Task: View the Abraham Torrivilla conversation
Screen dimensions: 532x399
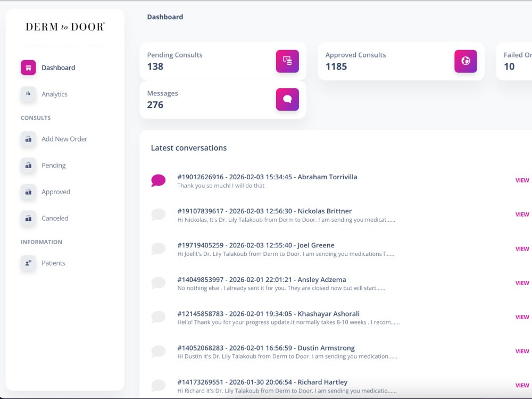Action: click(x=522, y=180)
